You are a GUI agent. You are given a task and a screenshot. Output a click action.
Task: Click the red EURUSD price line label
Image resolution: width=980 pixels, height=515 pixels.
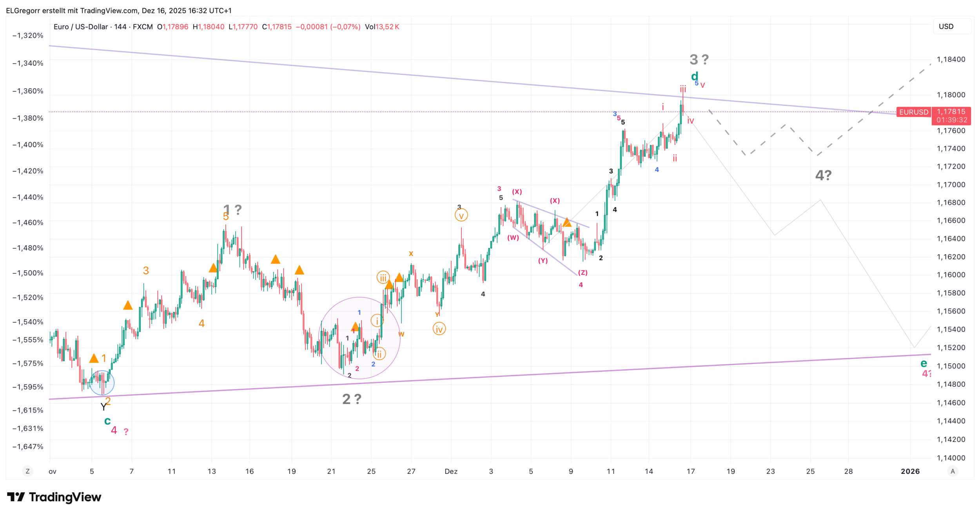tap(913, 112)
